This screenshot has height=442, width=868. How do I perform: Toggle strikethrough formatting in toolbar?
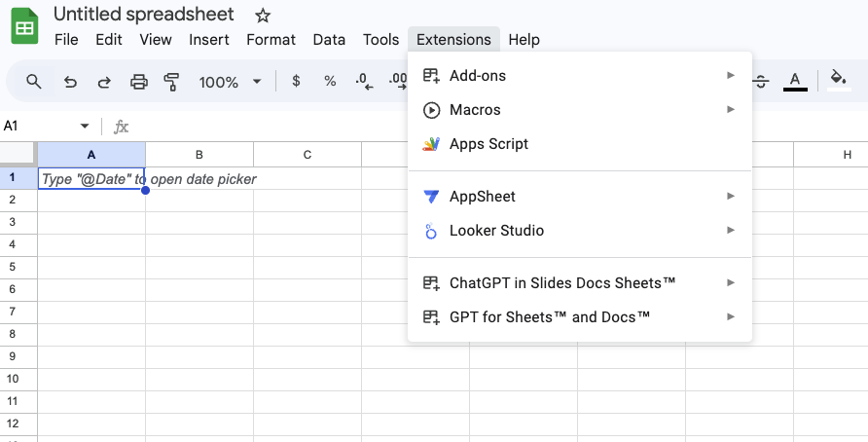[x=761, y=82]
